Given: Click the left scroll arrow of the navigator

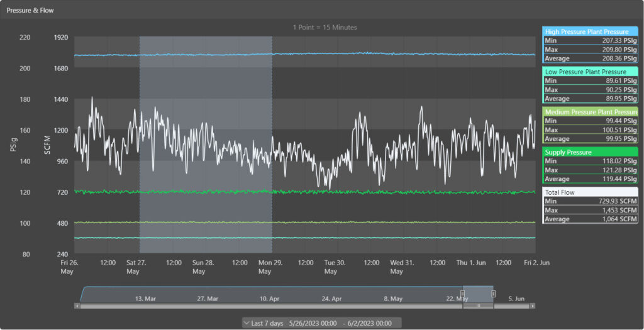Looking at the screenshot, I should 77,306.
